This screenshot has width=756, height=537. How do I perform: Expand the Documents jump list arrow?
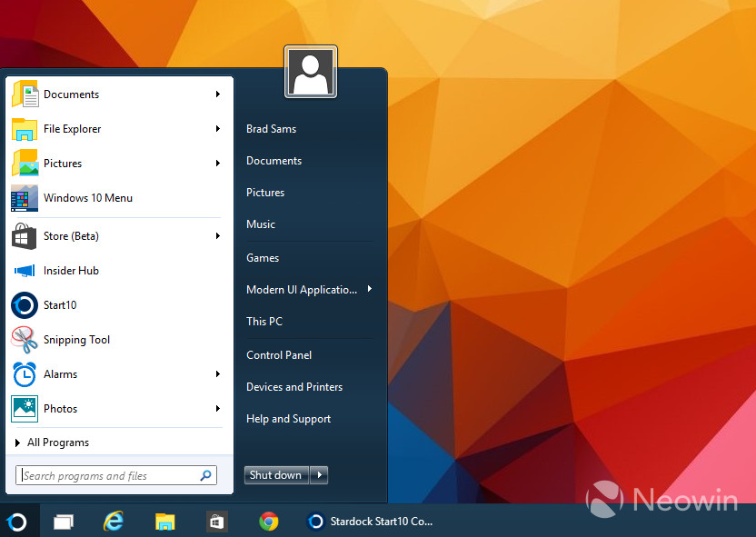218,94
